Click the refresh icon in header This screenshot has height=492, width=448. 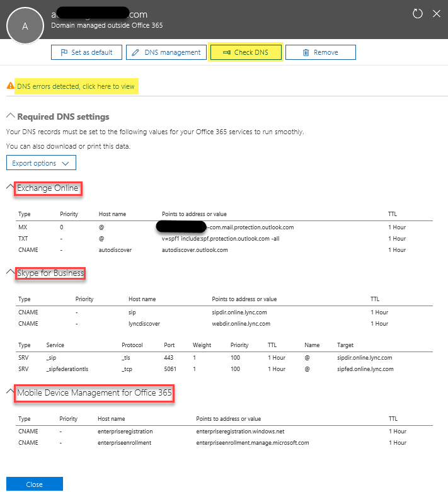click(x=418, y=14)
